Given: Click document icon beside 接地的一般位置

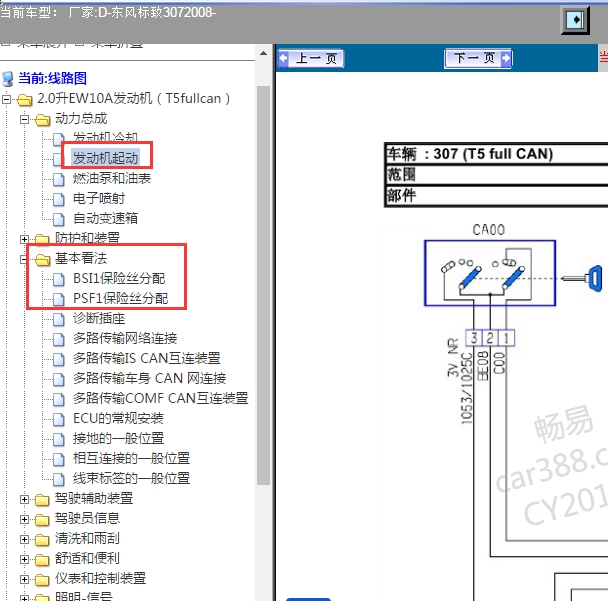Looking at the screenshot, I should 59,439.
